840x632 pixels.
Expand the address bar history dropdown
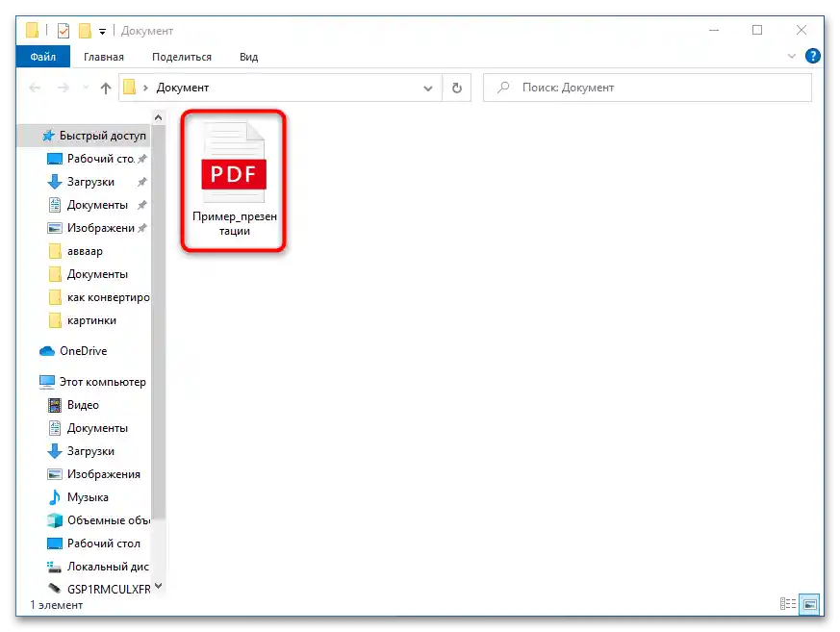pos(428,88)
